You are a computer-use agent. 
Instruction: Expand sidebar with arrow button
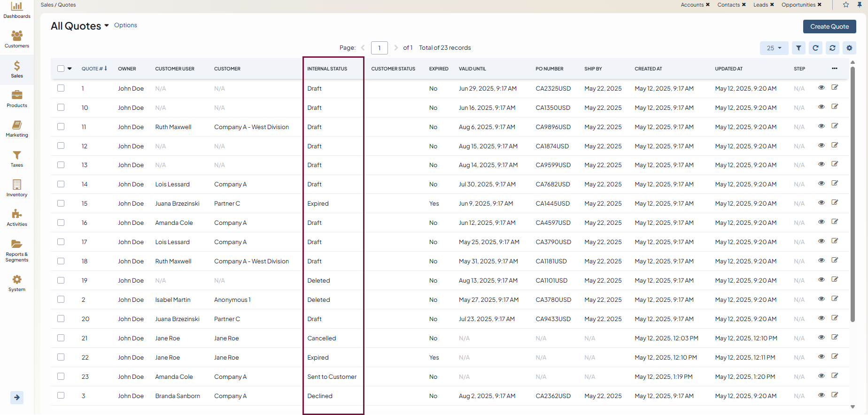[x=17, y=398]
